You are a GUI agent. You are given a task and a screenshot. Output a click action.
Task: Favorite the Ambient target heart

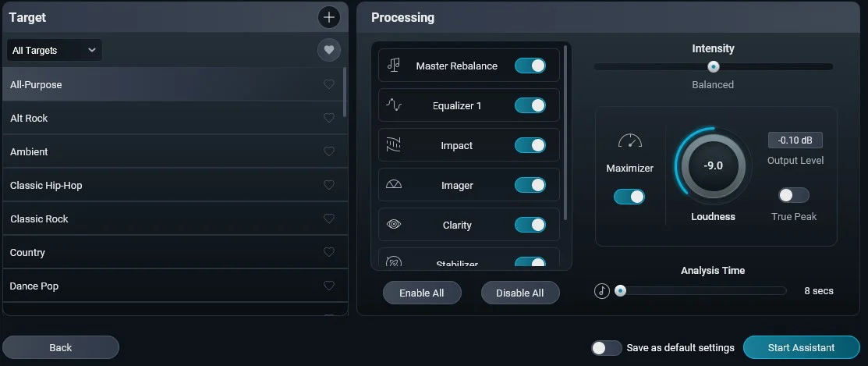[329, 151]
